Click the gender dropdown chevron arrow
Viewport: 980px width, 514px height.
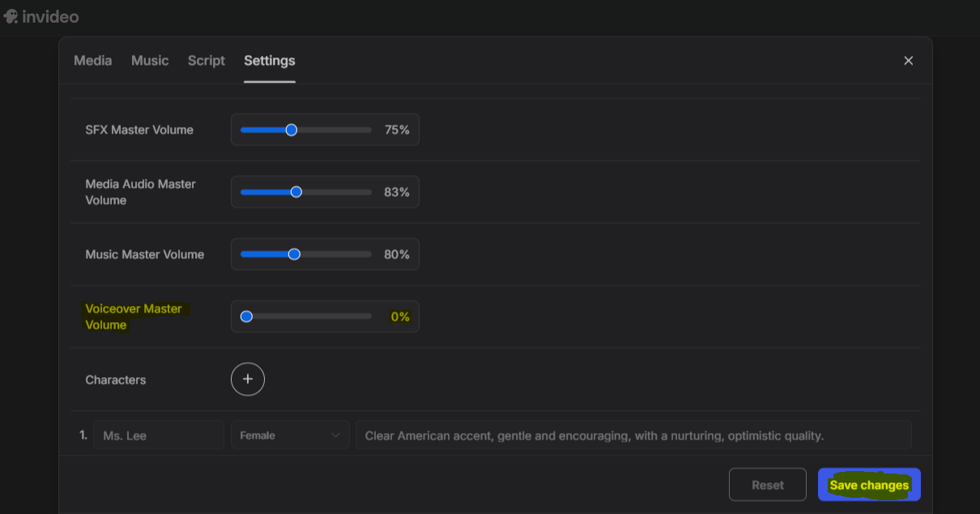pos(335,435)
